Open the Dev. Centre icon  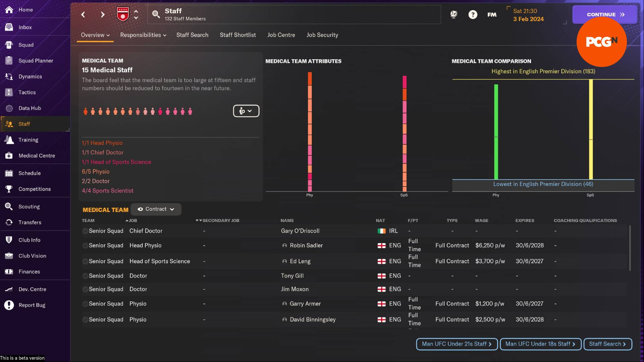pos(9,289)
